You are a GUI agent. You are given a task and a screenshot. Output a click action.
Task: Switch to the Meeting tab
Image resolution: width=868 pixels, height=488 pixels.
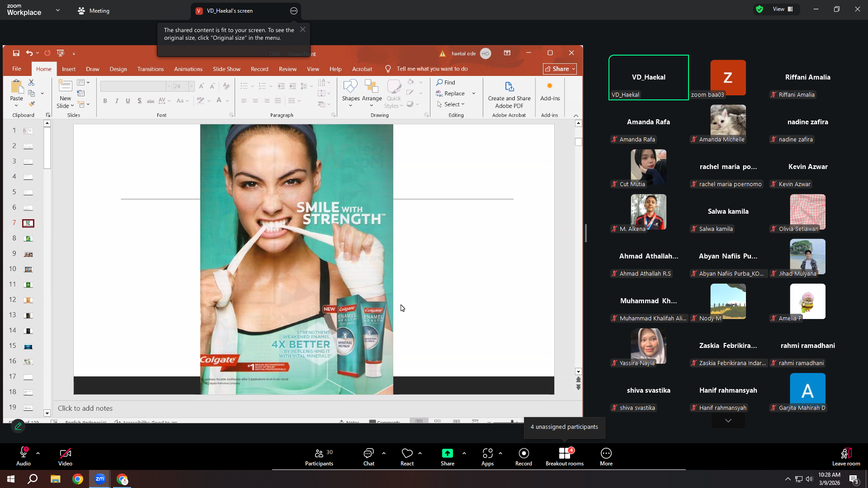[94, 11]
